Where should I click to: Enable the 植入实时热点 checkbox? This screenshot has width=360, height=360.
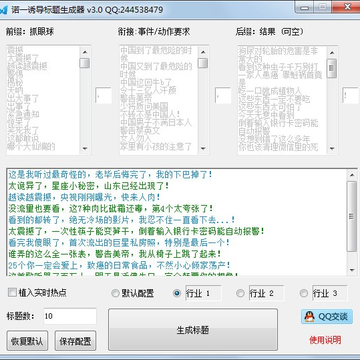tap(12, 293)
